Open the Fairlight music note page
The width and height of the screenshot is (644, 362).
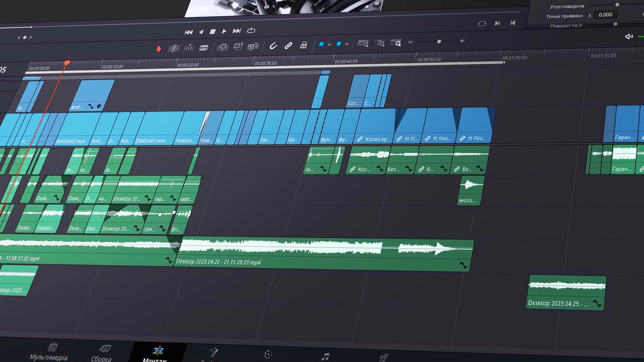point(325,357)
